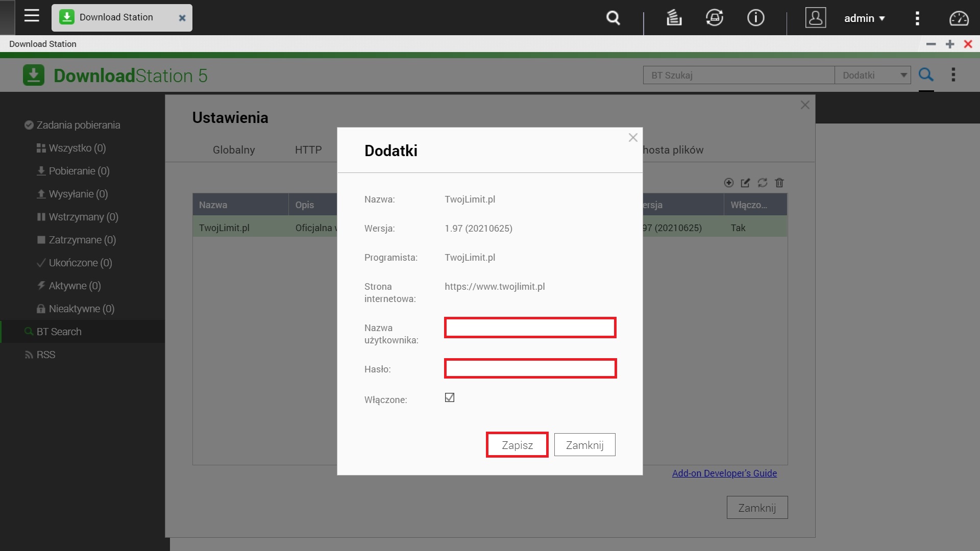Open the Add-on Developer's Guide link
This screenshot has height=551, width=980.
coord(724,473)
